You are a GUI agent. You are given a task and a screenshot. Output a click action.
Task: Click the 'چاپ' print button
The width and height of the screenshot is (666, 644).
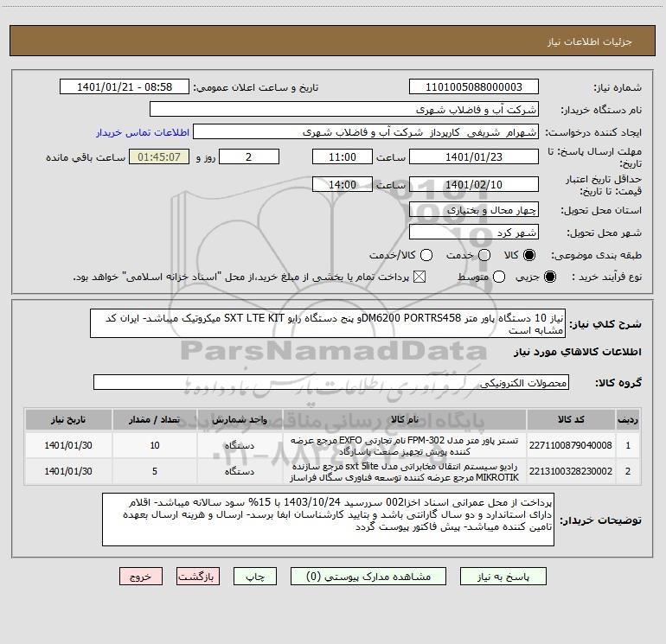pyautogui.click(x=255, y=577)
